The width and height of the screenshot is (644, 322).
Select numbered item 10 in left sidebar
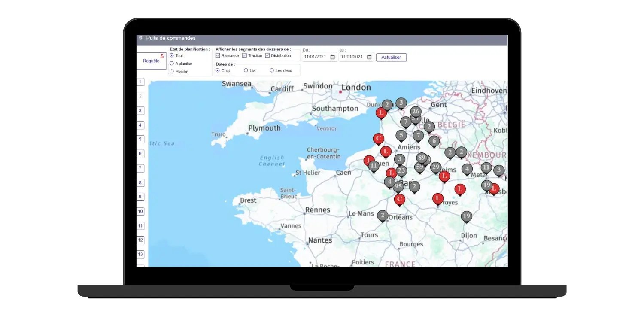[140, 212]
